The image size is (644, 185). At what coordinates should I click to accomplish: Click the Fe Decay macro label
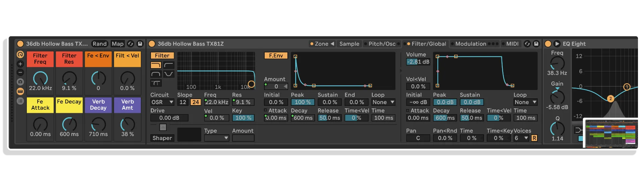(69, 105)
